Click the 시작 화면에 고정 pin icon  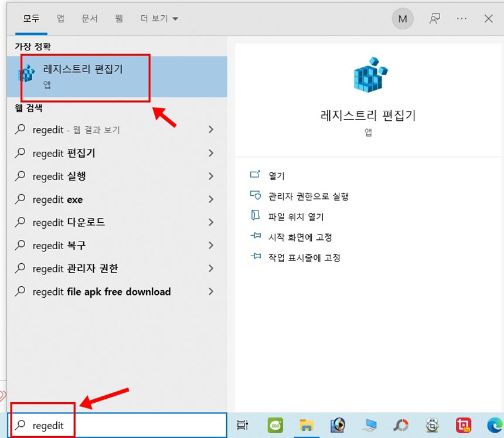pyautogui.click(x=256, y=236)
